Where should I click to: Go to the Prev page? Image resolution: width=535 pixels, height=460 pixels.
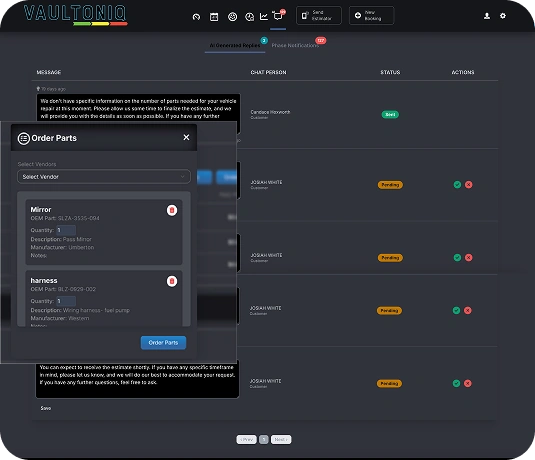coord(246,440)
